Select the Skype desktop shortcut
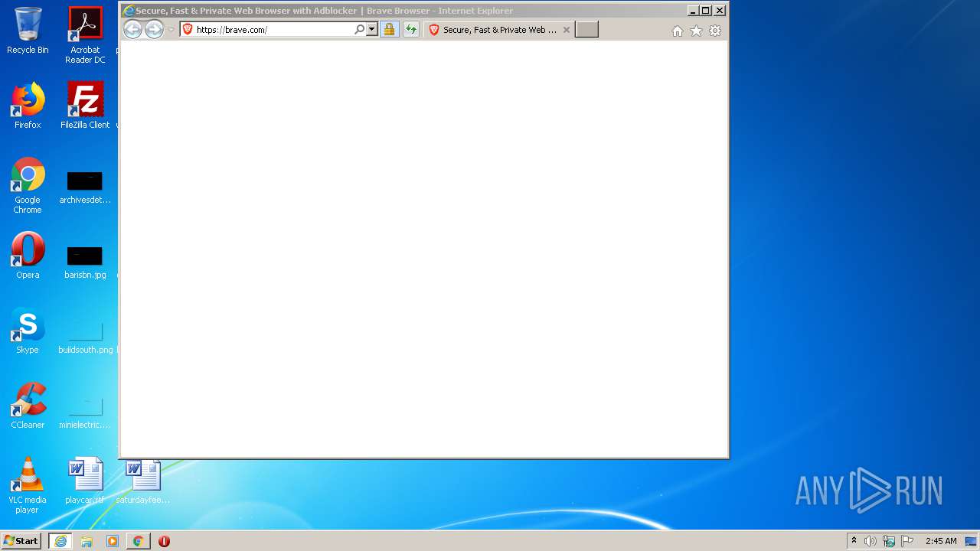The width and height of the screenshot is (980, 551). (28, 331)
